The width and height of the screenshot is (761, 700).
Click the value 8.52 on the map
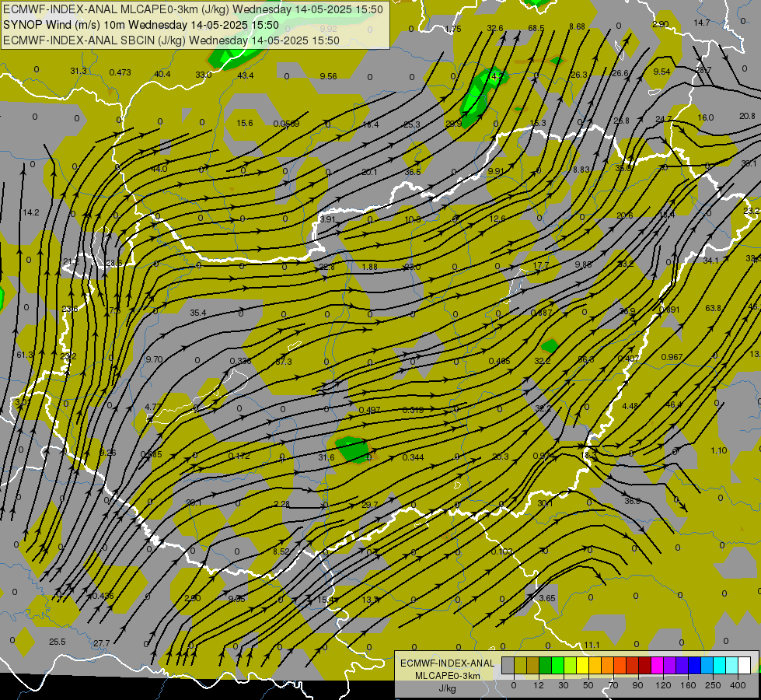pyautogui.click(x=281, y=551)
